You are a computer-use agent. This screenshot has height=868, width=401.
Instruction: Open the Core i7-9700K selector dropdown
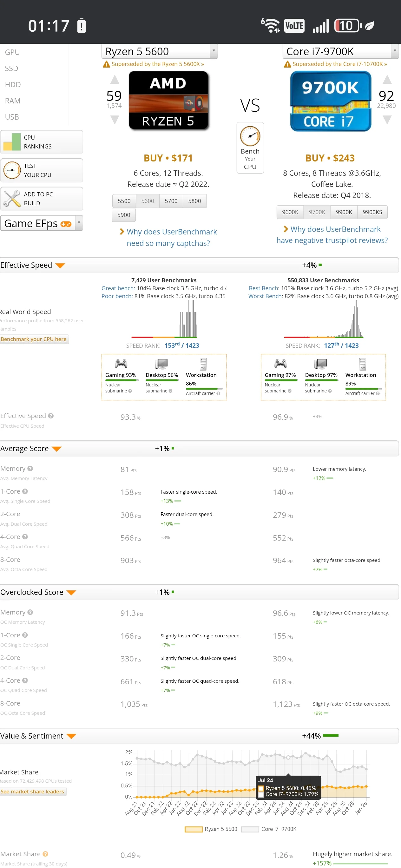point(395,51)
